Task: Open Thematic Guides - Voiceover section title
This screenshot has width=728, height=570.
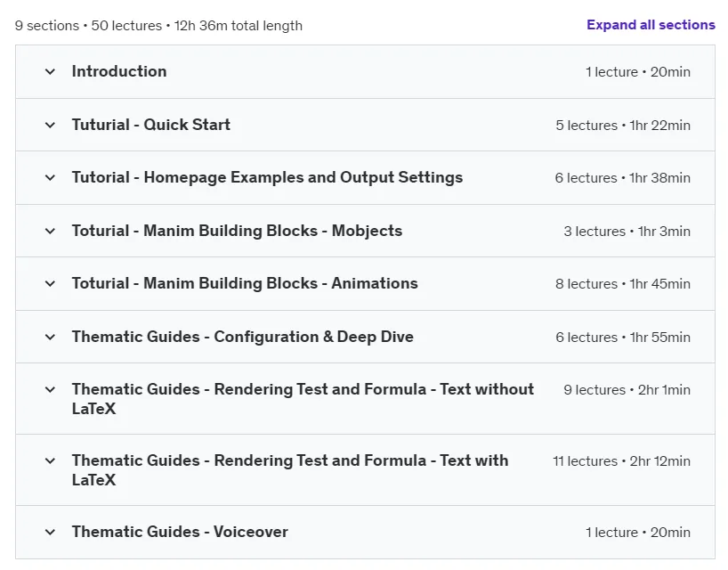Action: (x=180, y=532)
